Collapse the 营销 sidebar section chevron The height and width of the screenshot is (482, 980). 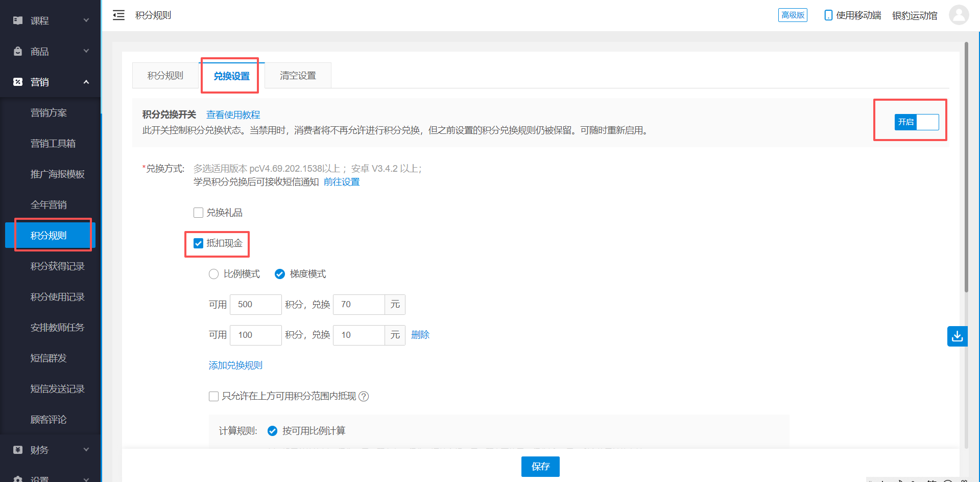[x=86, y=82]
